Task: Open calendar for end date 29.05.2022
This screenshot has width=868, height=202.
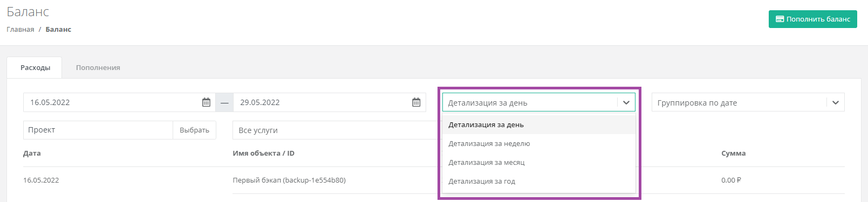Action: 416,102
